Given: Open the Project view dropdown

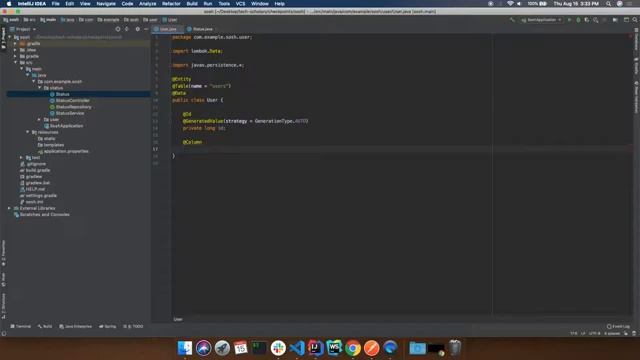Looking at the screenshot, I should (23, 29).
